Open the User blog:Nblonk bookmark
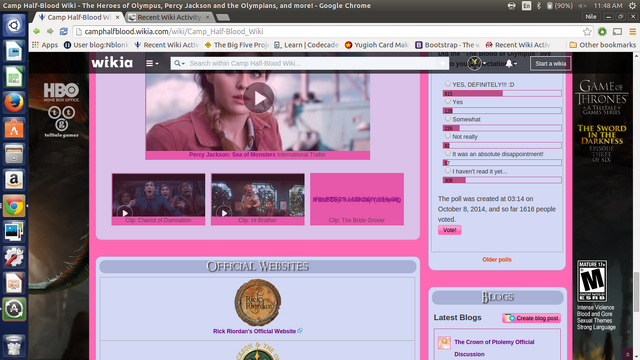Image resolution: width=640 pixels, height=360 pixels. point(96,45)
